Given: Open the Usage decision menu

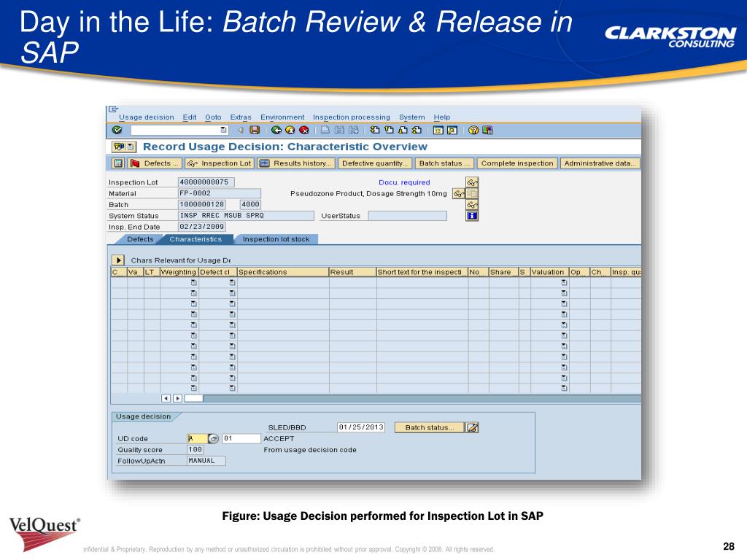Looking at the screenshot, I should 146,117.
